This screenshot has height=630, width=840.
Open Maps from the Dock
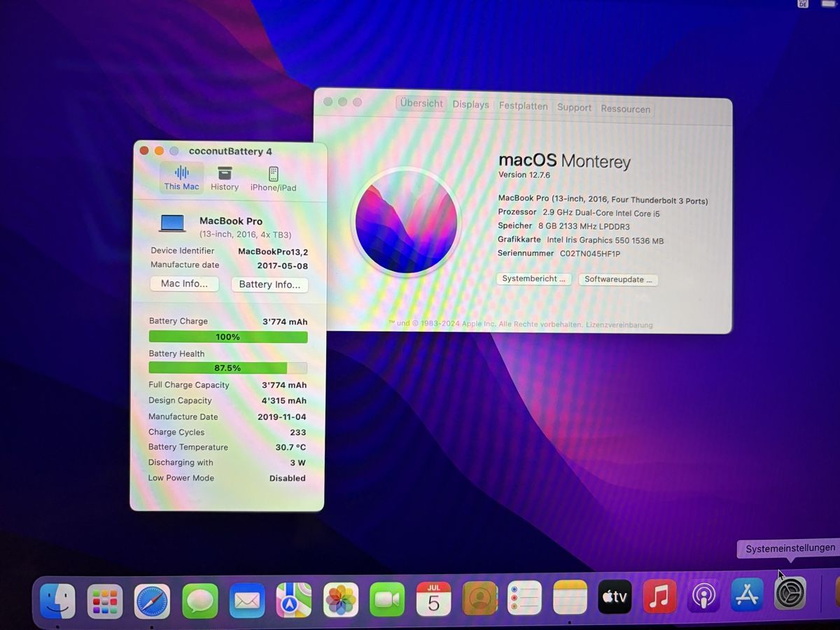coord(294,601)
